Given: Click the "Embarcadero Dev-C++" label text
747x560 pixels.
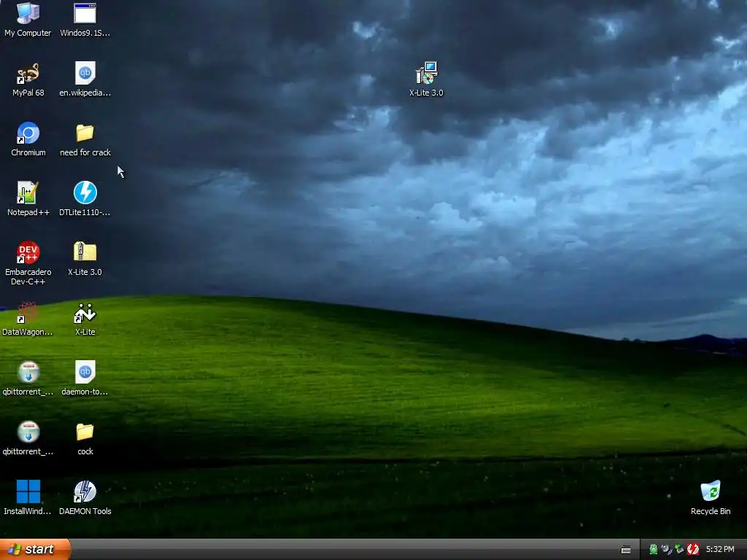Looking at the screenshot, I should click(28, 276).
